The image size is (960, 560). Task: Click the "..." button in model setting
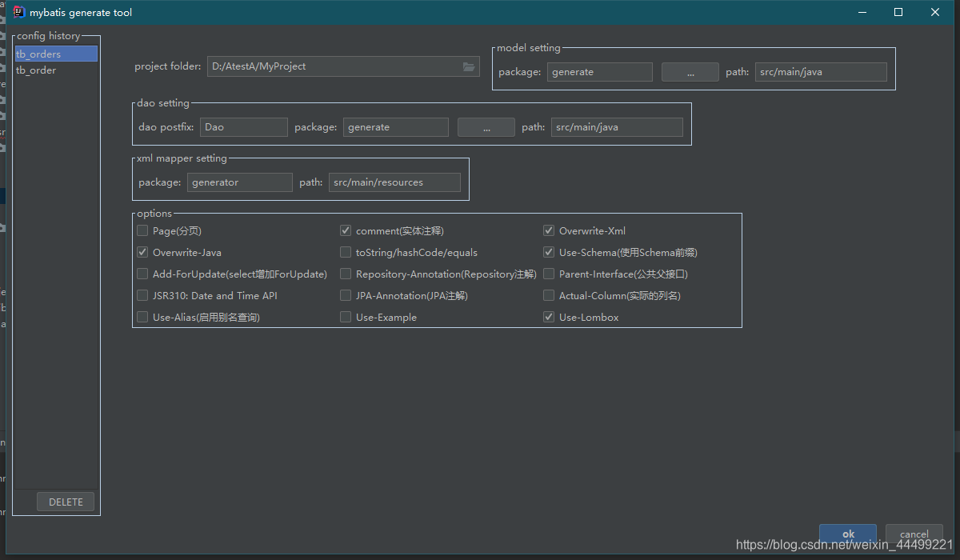click(690, 72)
